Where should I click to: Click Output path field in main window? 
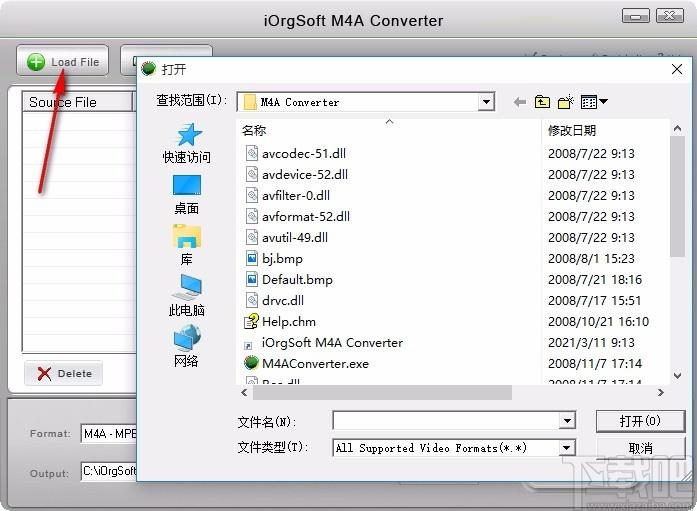pyautogui.click(x=109, y=471)
